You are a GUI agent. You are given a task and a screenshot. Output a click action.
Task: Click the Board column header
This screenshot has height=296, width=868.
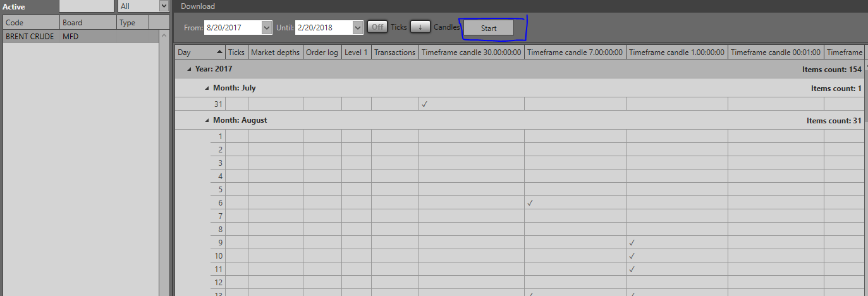tap(89, 23)
